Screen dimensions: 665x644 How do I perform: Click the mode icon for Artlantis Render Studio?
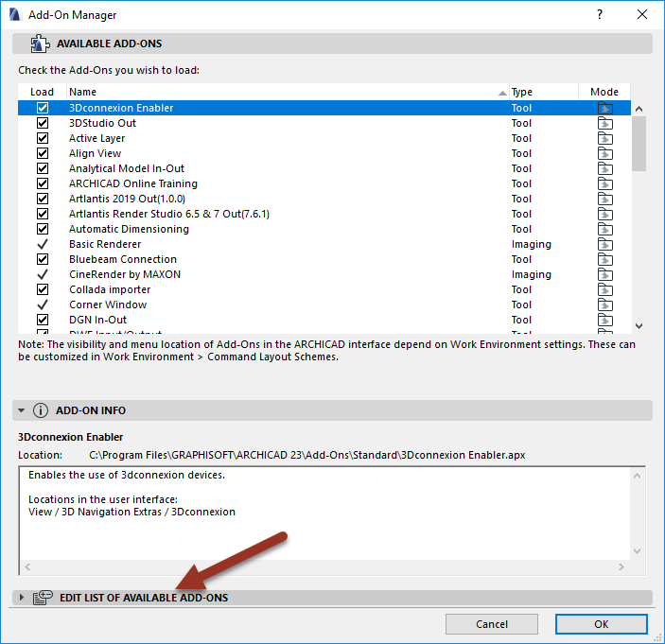tap(605, 214)
